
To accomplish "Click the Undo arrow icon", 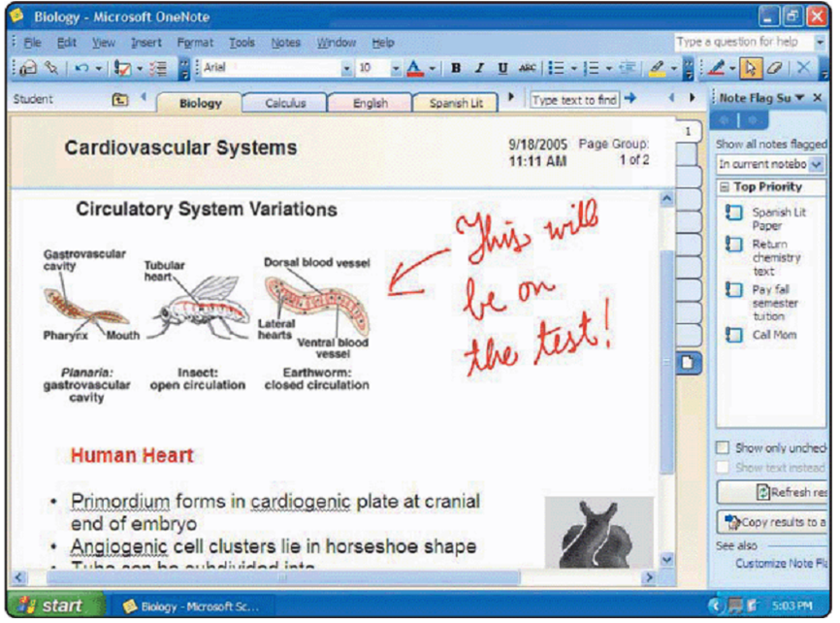I will click(81, 69).
